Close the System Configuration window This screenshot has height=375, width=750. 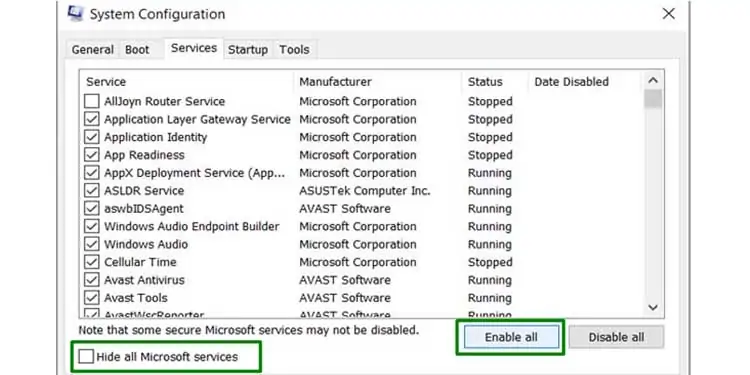(x=668, y=13)
